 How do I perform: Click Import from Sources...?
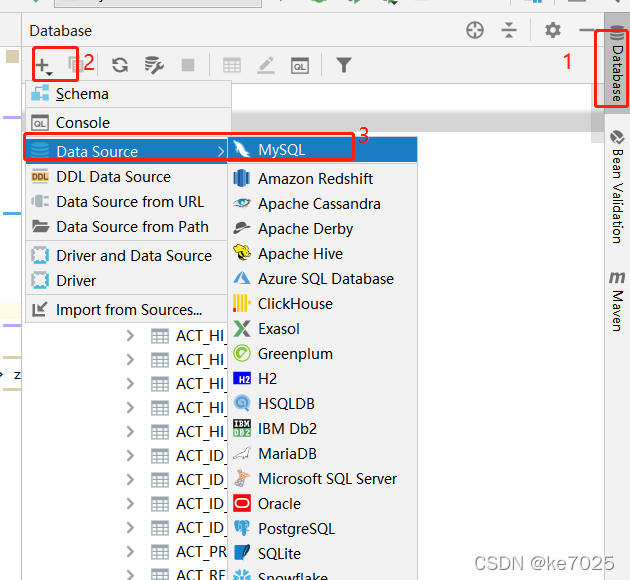click(127, 310)
